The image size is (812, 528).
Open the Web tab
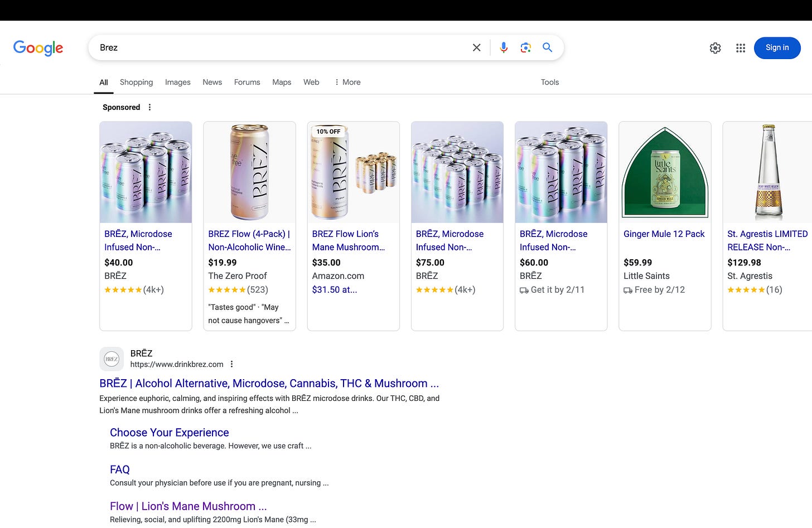(x=311, y=82)
